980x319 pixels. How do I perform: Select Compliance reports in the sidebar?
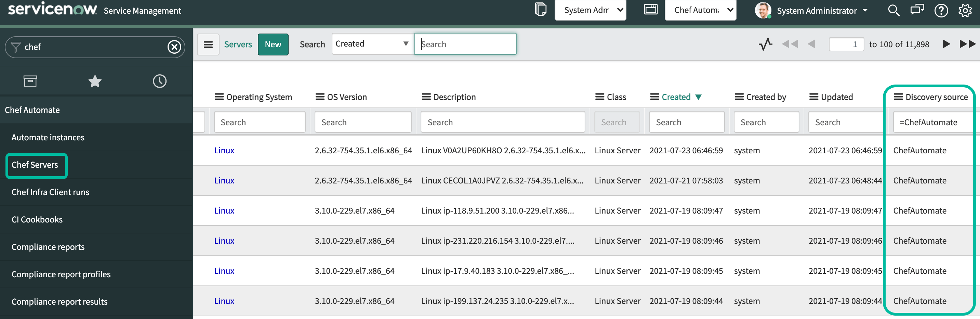pos(48,247)
